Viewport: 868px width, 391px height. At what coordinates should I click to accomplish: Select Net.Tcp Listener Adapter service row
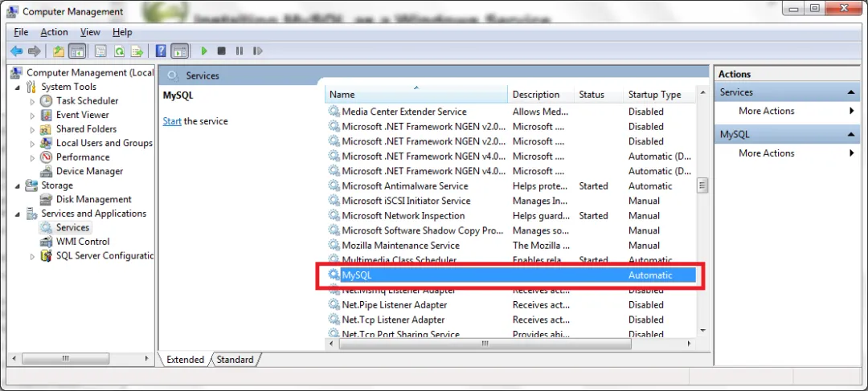(510, 320)
